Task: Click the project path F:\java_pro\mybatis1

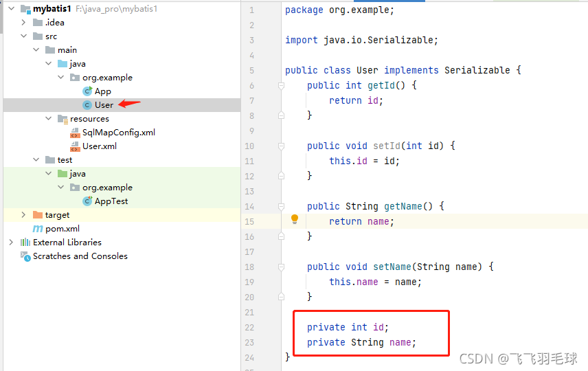Action: (116, 9)
